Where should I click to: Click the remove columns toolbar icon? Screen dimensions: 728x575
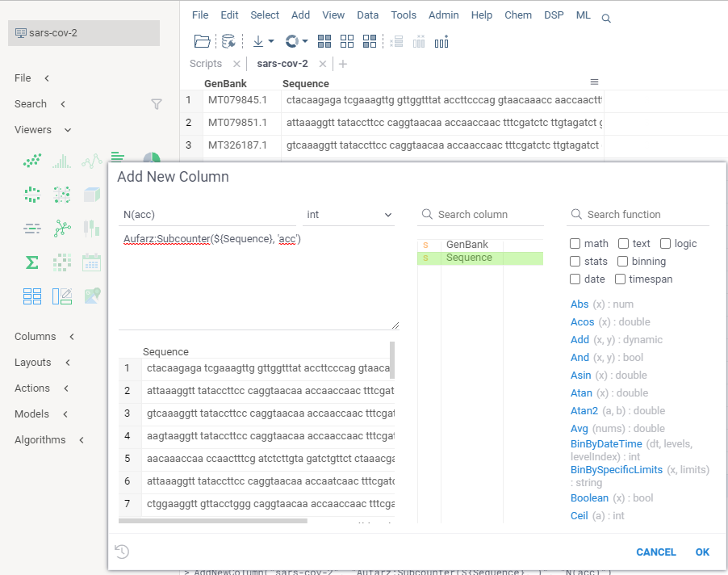tap(419, 41)
